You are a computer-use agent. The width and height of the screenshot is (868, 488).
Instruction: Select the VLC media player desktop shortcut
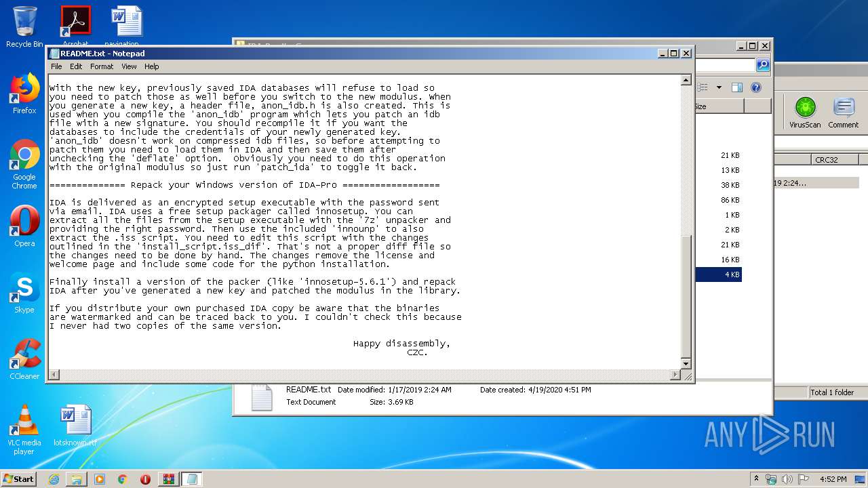24,430
